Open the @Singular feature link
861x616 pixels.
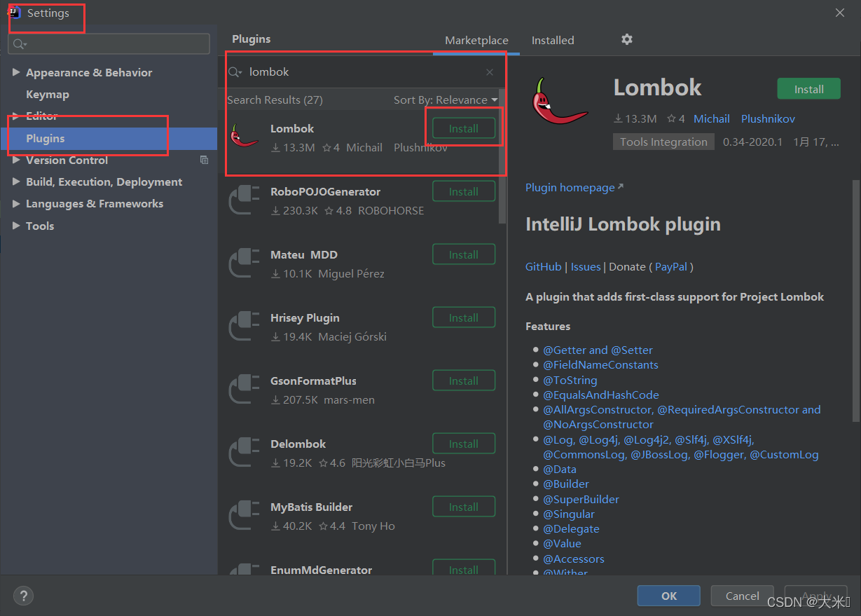point(569,514)
